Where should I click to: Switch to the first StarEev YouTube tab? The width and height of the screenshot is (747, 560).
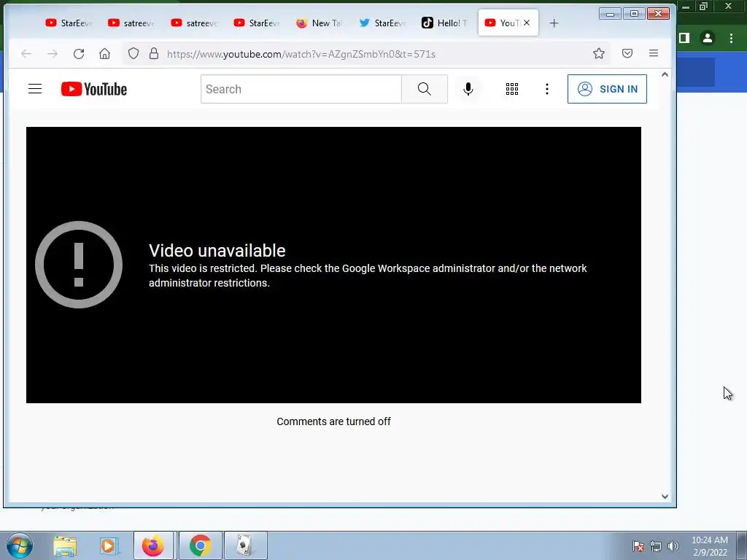[x=69, y=23]
